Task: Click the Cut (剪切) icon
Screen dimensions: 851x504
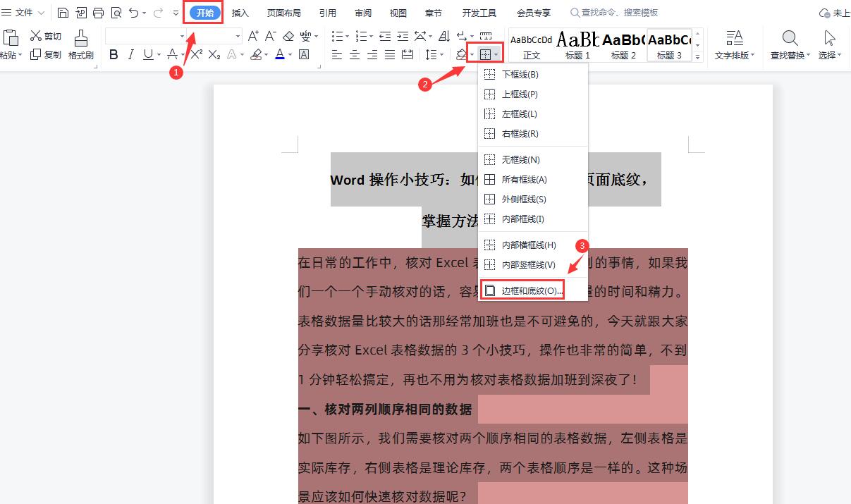Action: (46, 36)
